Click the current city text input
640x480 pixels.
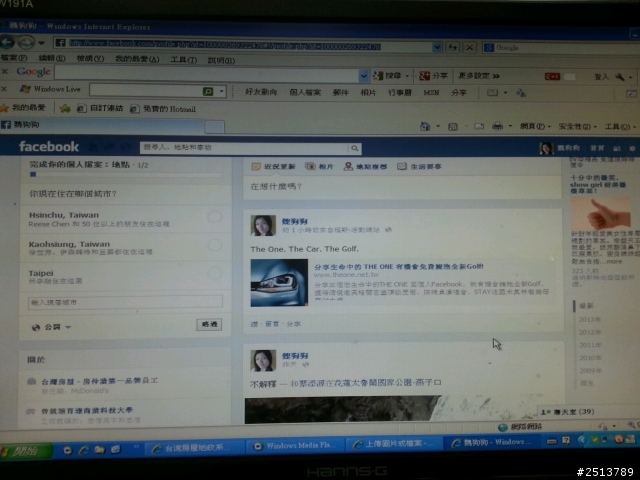(125, 302)
